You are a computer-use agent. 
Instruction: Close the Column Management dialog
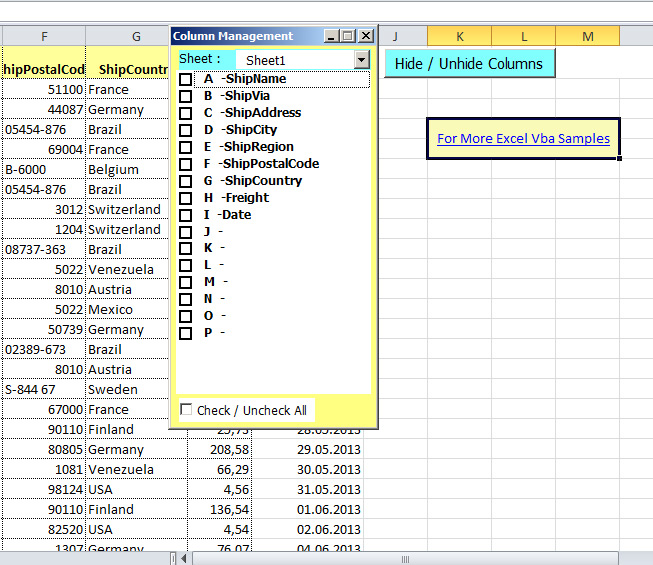[x=365, y=36]
